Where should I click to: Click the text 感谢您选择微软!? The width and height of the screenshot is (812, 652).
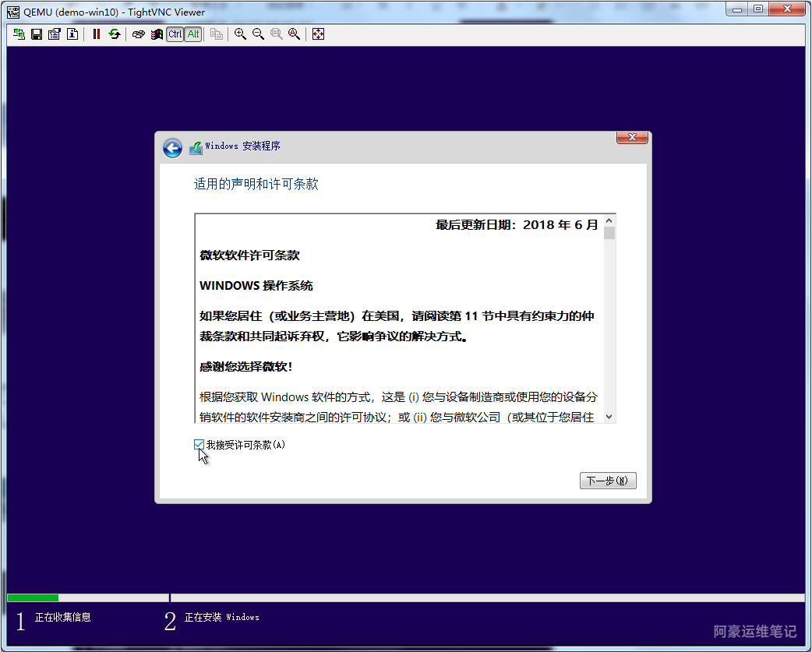(x=246, y=367)
